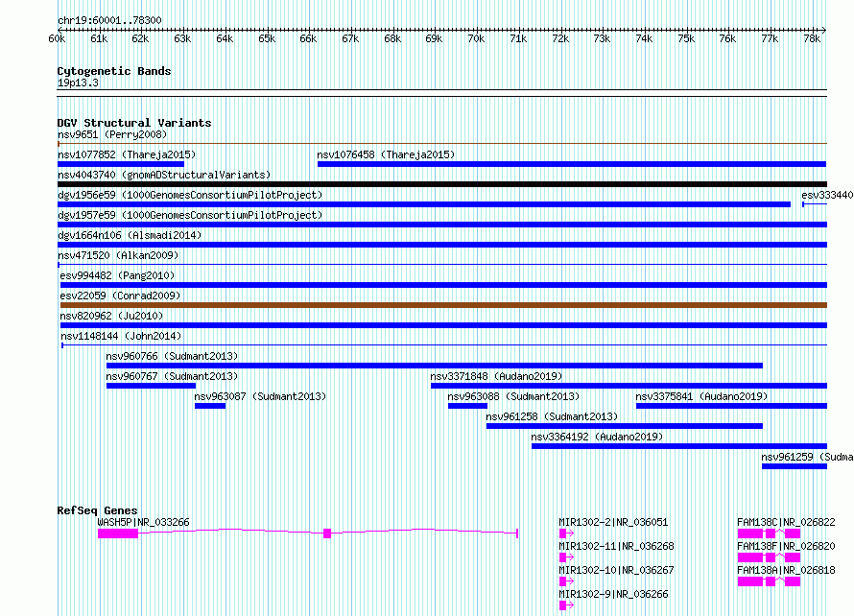
Task: Click the nsv1076458 (Thareja2015) label
Action: pos(386,154)
